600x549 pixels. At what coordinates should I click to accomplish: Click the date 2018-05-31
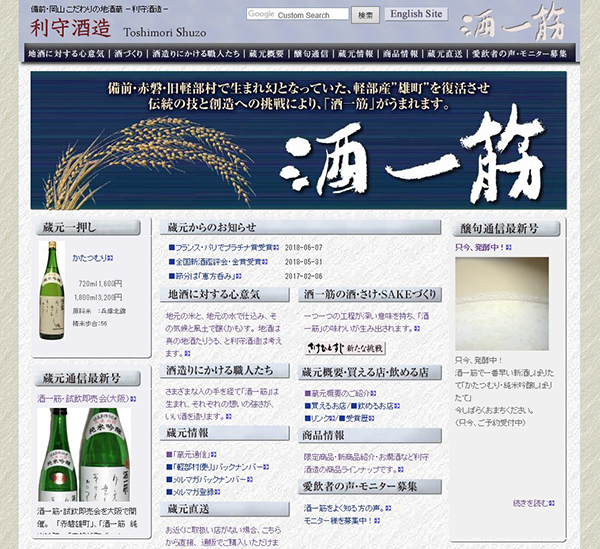(x=303, y=262)
